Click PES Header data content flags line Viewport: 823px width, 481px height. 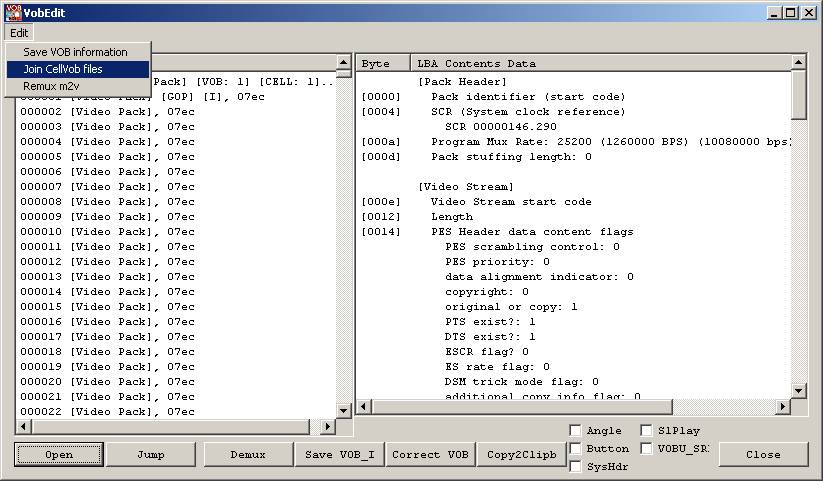coord(532,232)
